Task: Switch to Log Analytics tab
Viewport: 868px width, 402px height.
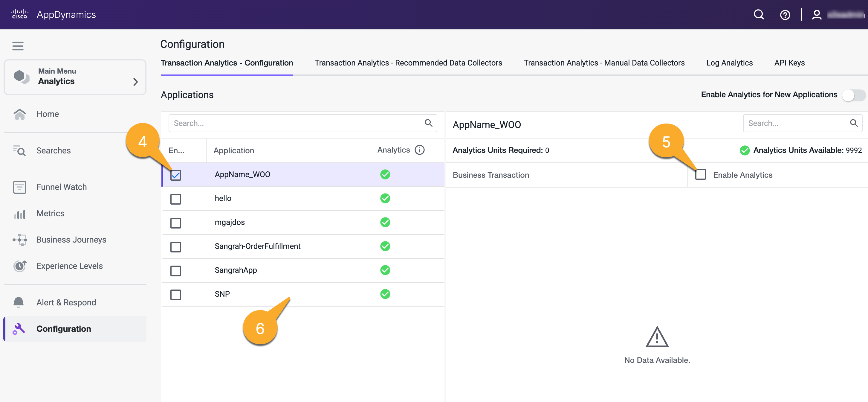Action: click(x=729, y=63)
